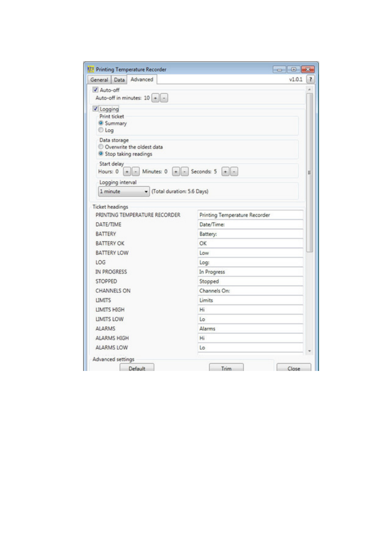Click the Trim button
Screen dimensions: 392x556
pos(226,368)
